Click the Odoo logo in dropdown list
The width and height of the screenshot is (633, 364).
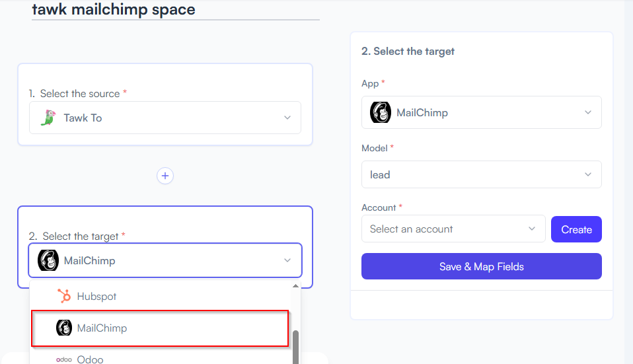point(64,359)
